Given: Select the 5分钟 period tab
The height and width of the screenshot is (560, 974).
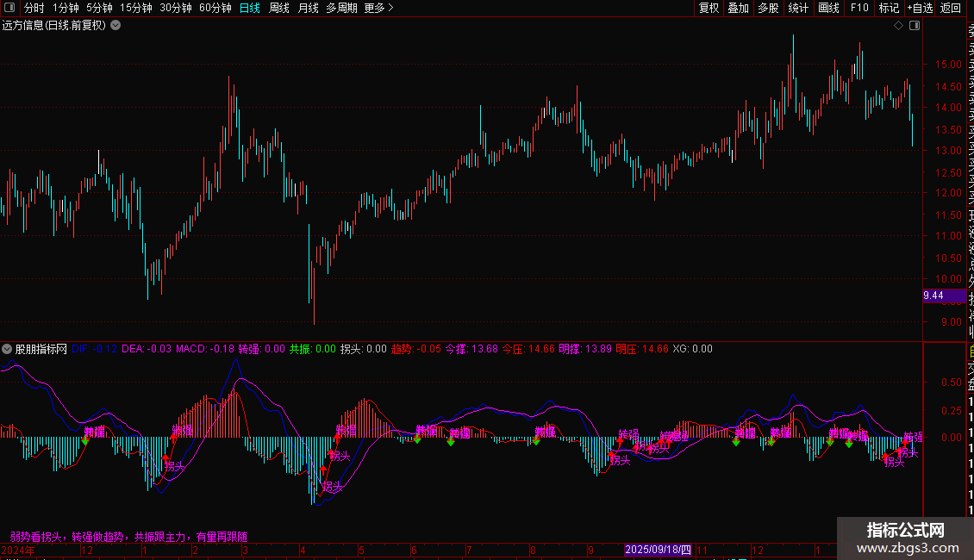Looking at the screenshot, I should click(x=99, y=8).
